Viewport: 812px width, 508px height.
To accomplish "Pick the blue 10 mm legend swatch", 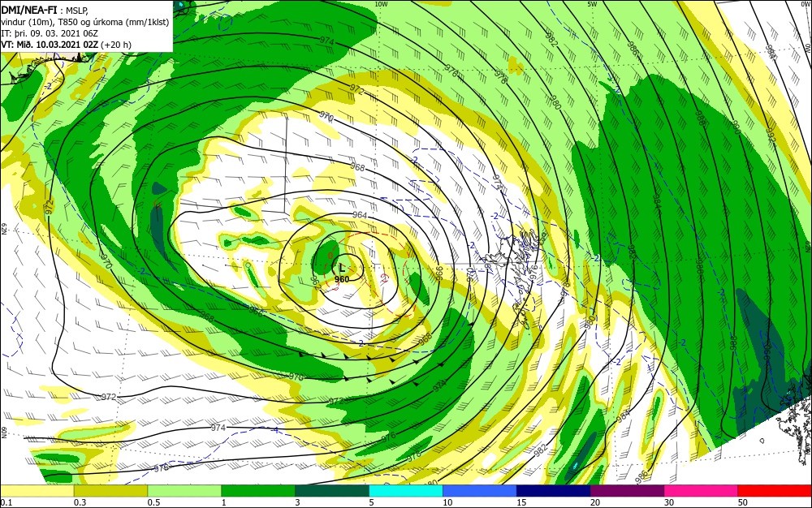I will coord(480,491).
